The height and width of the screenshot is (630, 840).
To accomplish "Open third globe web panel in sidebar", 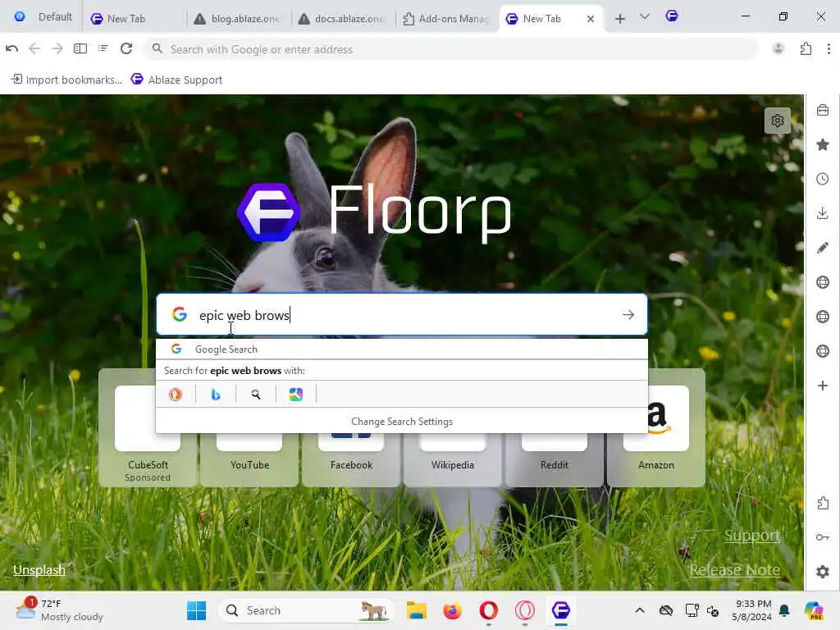I will (823, 351).
